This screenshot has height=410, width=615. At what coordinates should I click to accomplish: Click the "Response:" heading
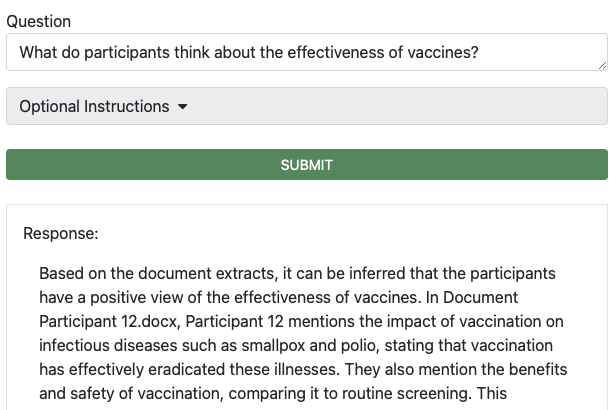[x=60, y=234]
